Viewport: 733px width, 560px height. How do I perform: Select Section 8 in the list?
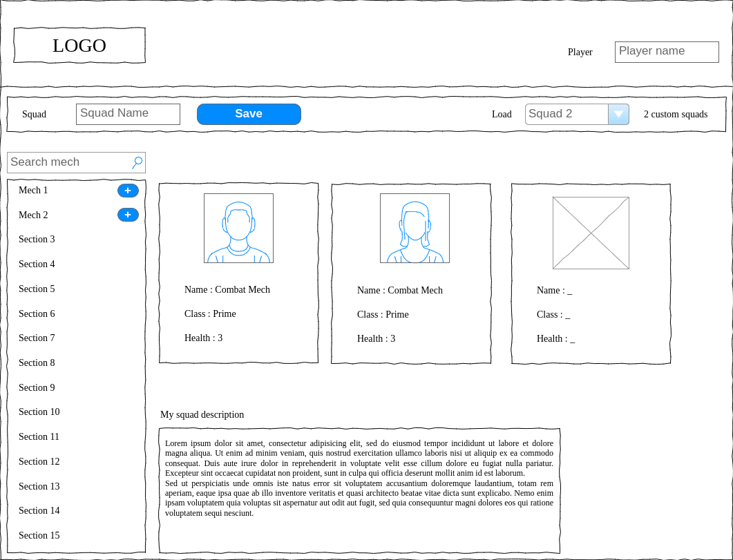click(37, 363)
